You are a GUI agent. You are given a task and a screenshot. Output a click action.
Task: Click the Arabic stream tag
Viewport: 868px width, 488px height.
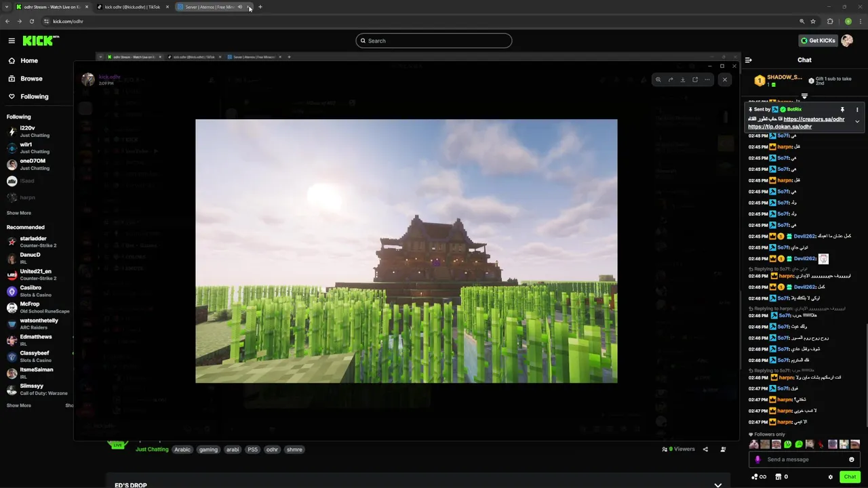182,449
